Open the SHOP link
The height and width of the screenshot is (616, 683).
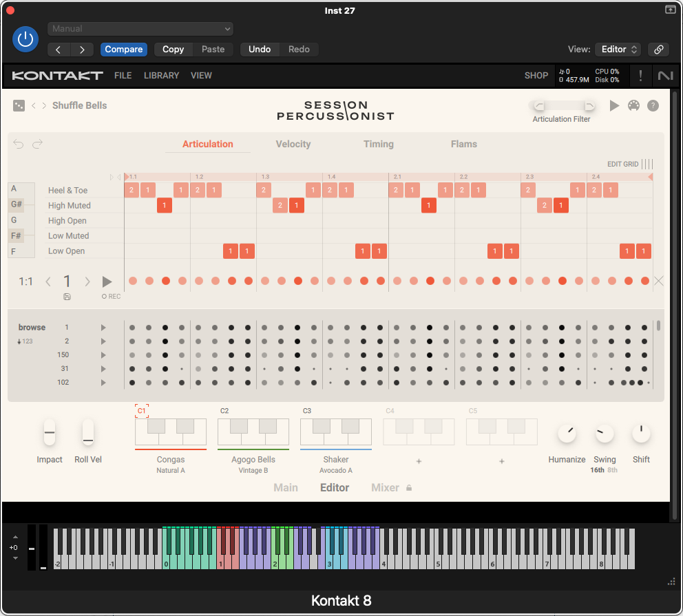536,76
